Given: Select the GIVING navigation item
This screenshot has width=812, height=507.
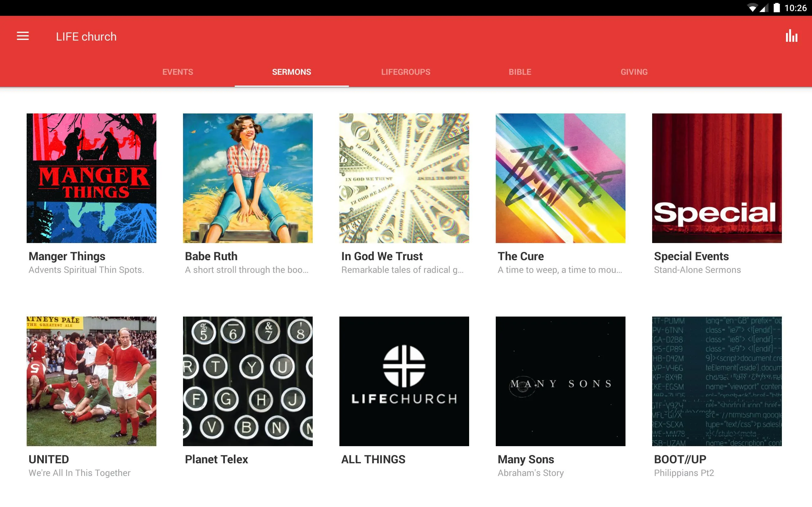Looking at the screenshot, I should click(x=634, y=72).
